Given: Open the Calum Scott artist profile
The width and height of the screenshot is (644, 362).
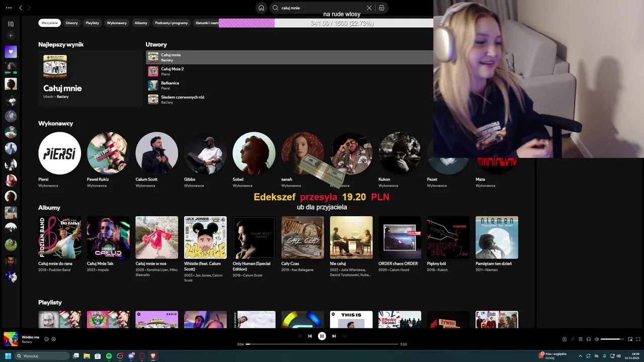Looking at the screenshot, I should coord(156,153).
